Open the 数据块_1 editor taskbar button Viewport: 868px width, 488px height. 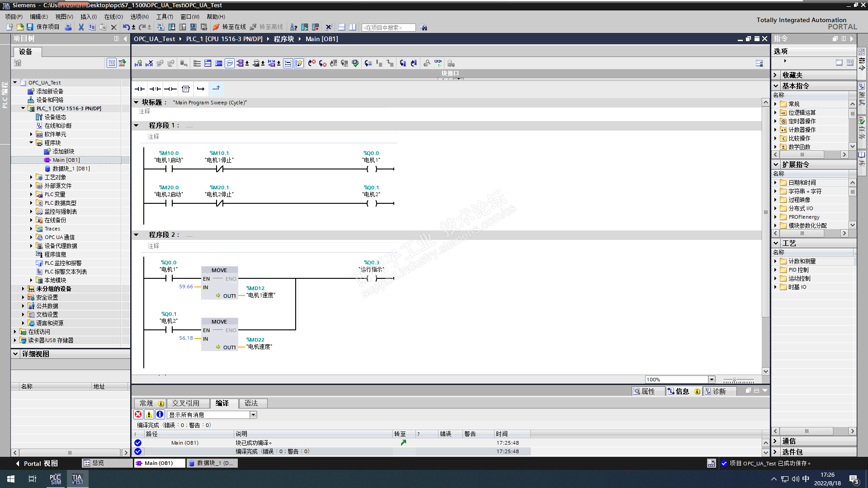[x=211, y=463]
